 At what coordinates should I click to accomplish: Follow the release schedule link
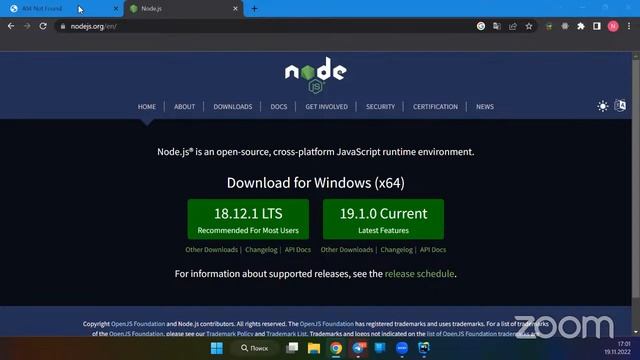tap(419, 273)
